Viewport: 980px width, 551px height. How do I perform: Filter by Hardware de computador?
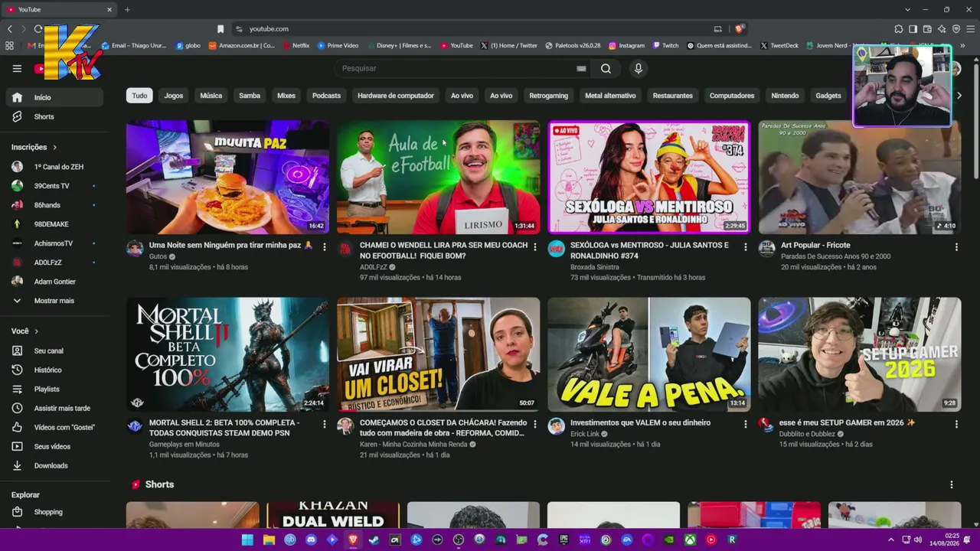click(396, 96)
